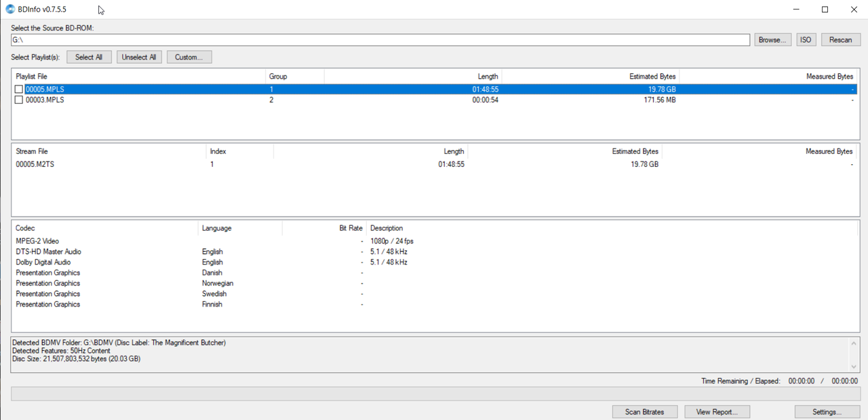
Task: Click the Disc Size text line
Action: tap(76, 359)
